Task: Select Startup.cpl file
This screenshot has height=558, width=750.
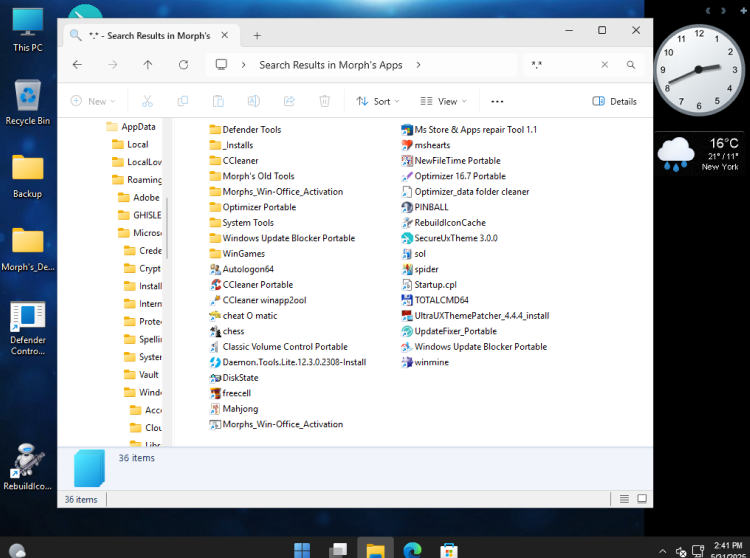Action: 429,284
